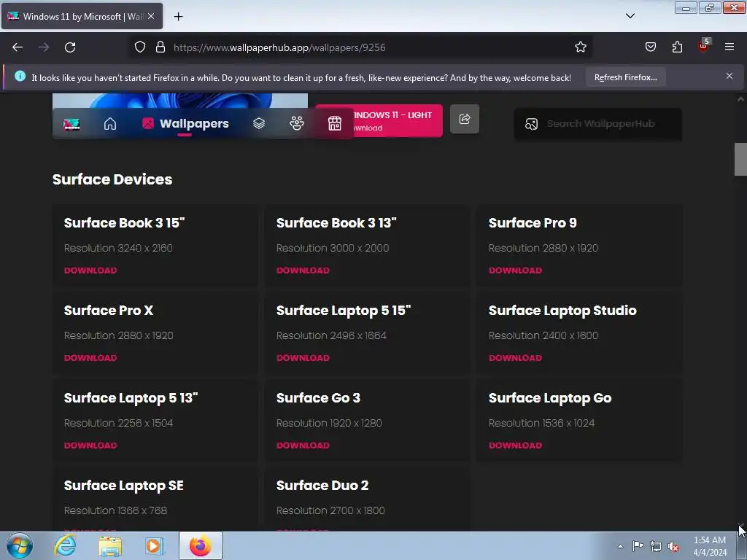Image resolution: width=747 pixels, height=560 pixels.
Task: Click the Surface Devices heading
Action: tap(112, 179)
